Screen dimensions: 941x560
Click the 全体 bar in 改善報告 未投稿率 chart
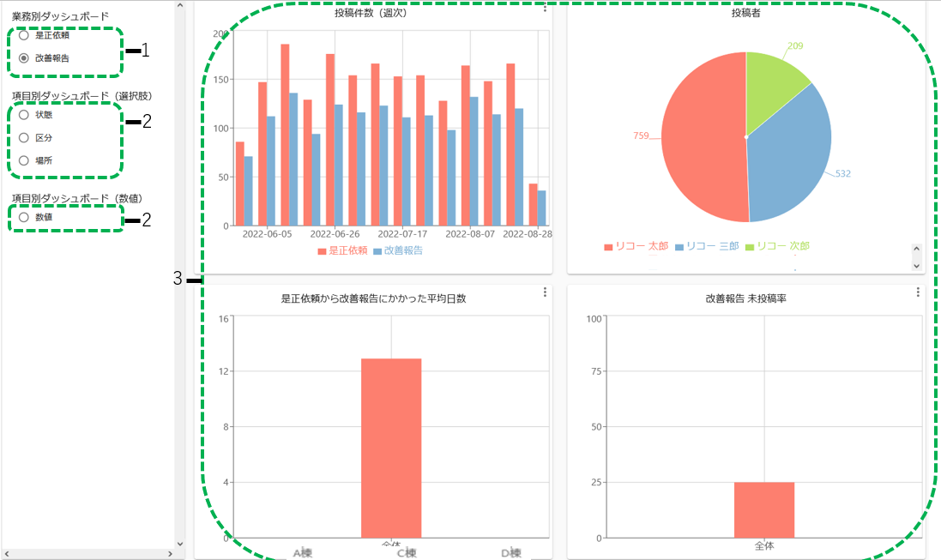tap(763, 509)
